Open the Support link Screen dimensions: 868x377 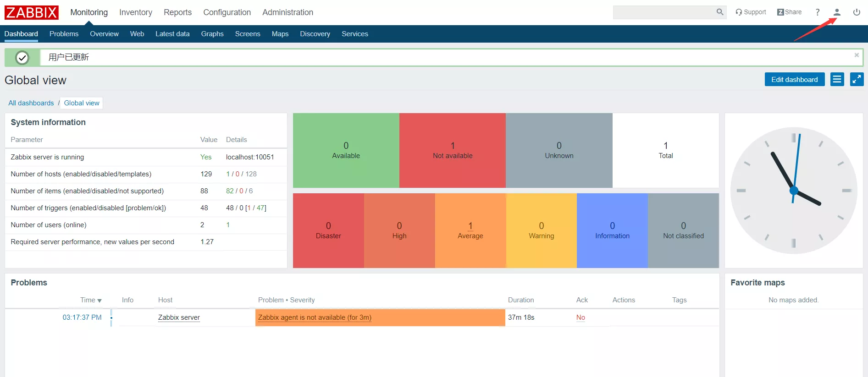coord(751,12)
